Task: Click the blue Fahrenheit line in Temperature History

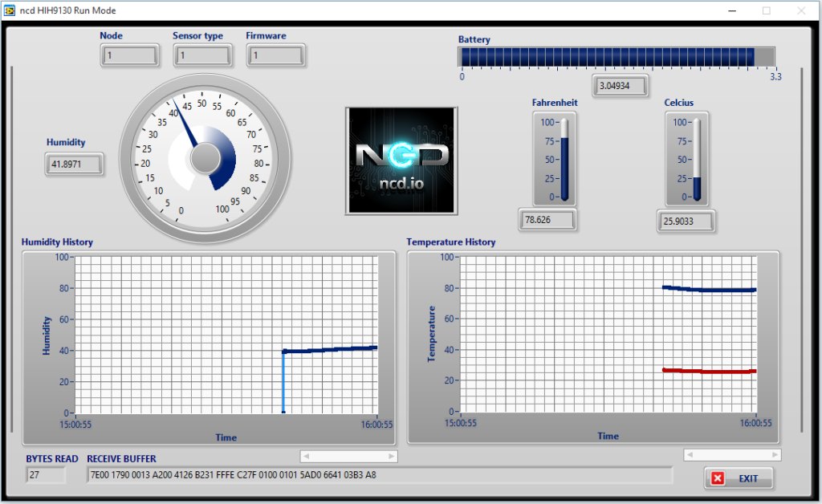Action: pyautogui.click(x=709, y=289)
